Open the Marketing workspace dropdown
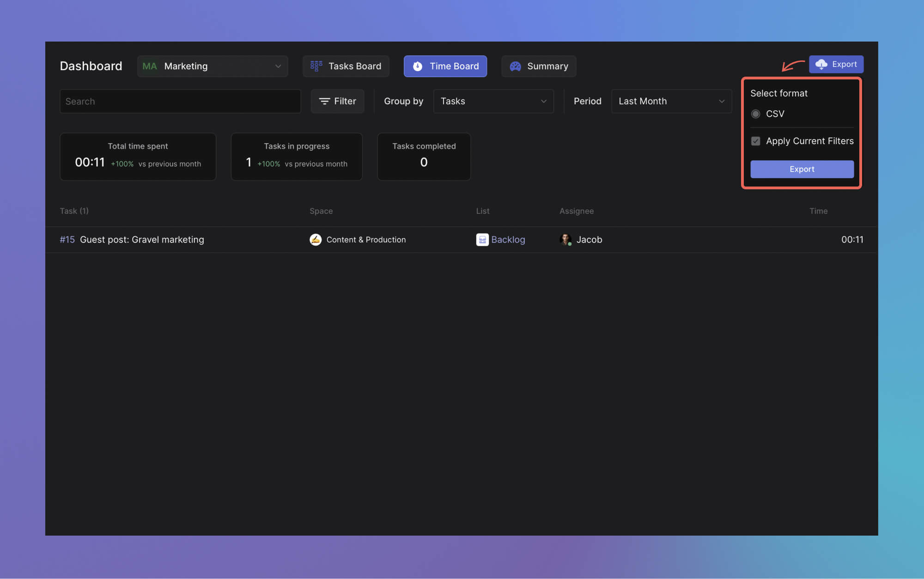The width and height of the screenshot is (924, 579). click(213, 66)
